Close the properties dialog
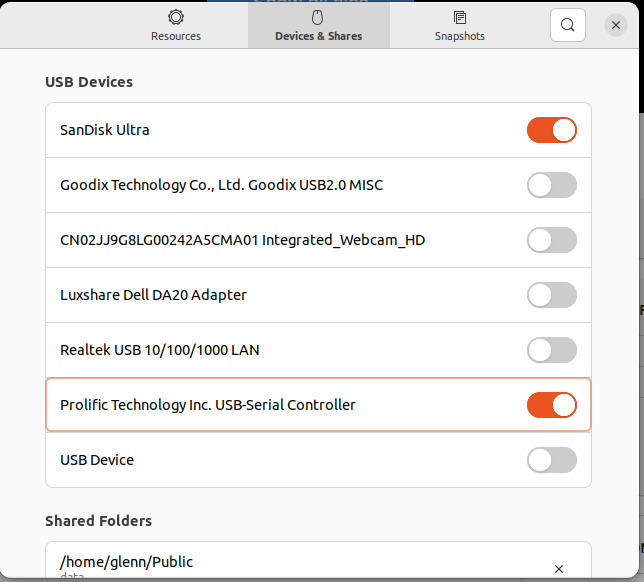Image resolution: width=644 pixels, height=582 pixels. pyautogui.click(x=616, y=25)
